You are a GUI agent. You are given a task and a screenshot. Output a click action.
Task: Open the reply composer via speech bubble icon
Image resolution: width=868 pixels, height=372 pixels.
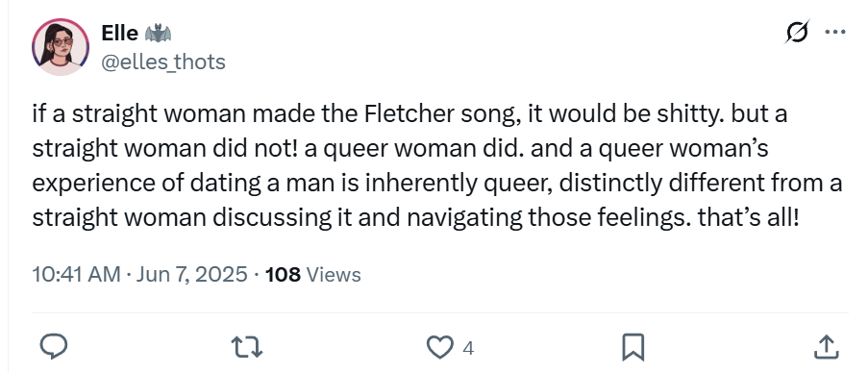pos(54,347)
